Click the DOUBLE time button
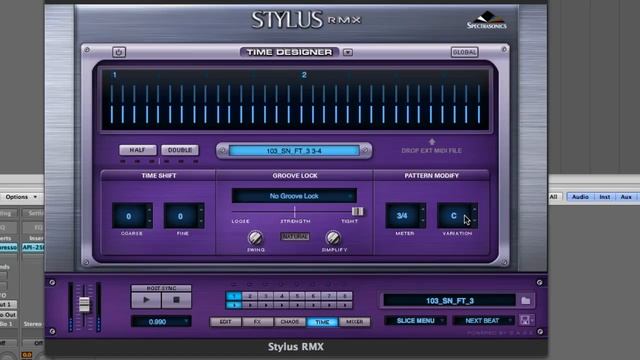 click(180, 150)
